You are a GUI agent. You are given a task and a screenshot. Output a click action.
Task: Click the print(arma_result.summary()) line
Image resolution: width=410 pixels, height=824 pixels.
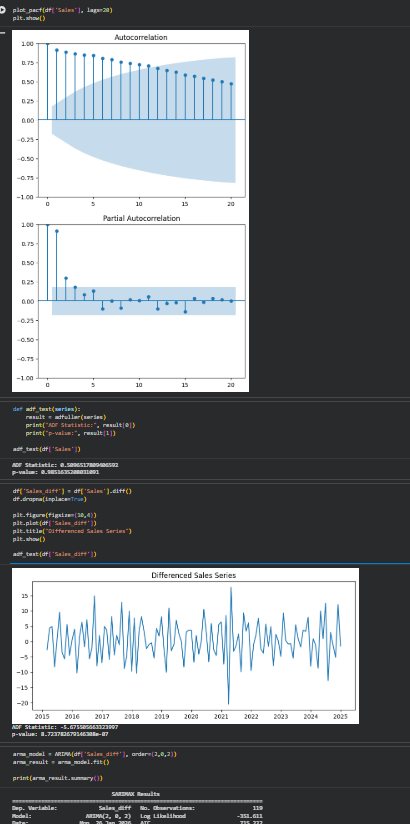[58, 777]
